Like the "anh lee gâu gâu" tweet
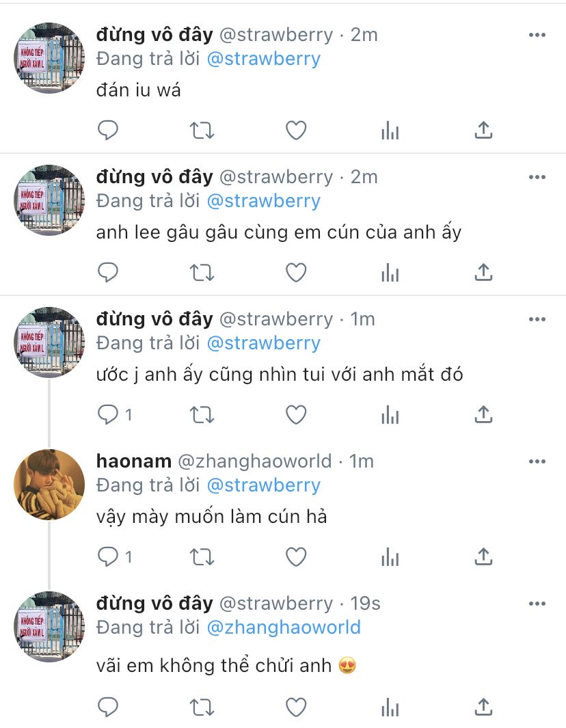The height and width of the screenshot is (728, 566). coord(296,273)
